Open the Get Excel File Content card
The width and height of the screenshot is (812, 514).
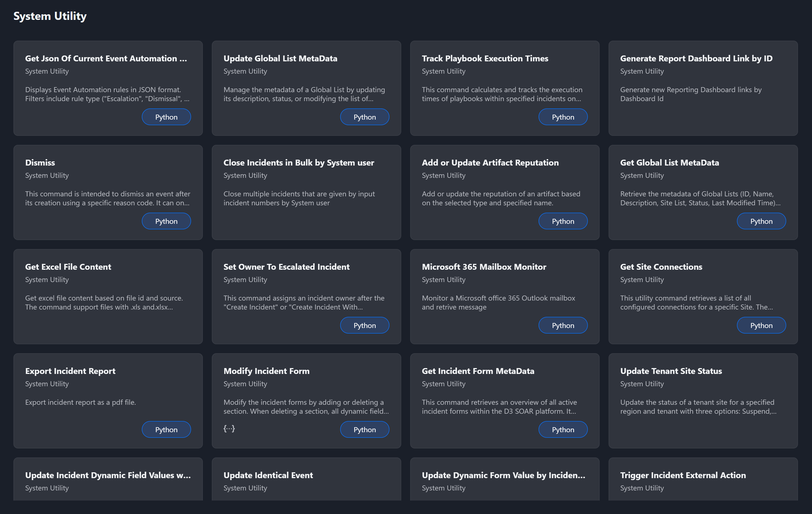click(x=68, y=267)
